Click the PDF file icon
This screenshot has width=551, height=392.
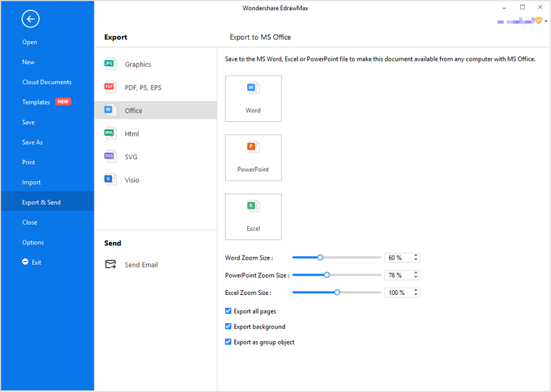pos(110,87)
